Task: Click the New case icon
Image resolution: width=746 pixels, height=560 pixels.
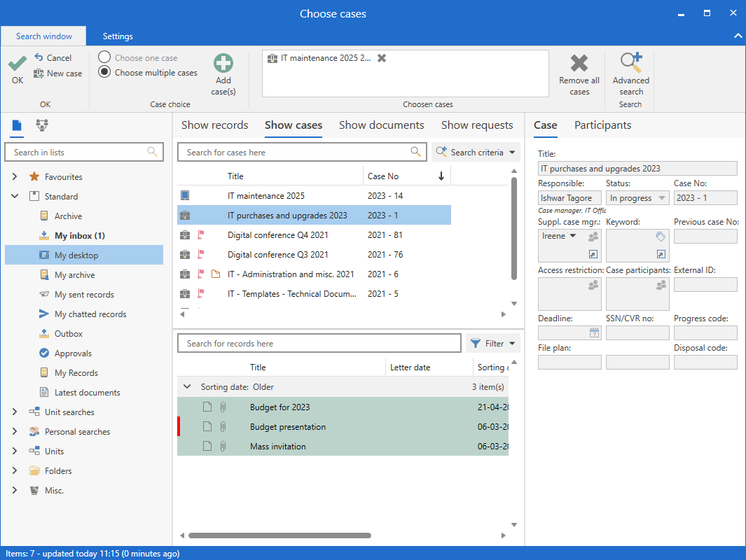Action: pyautogui.click(x=39, y=73)
